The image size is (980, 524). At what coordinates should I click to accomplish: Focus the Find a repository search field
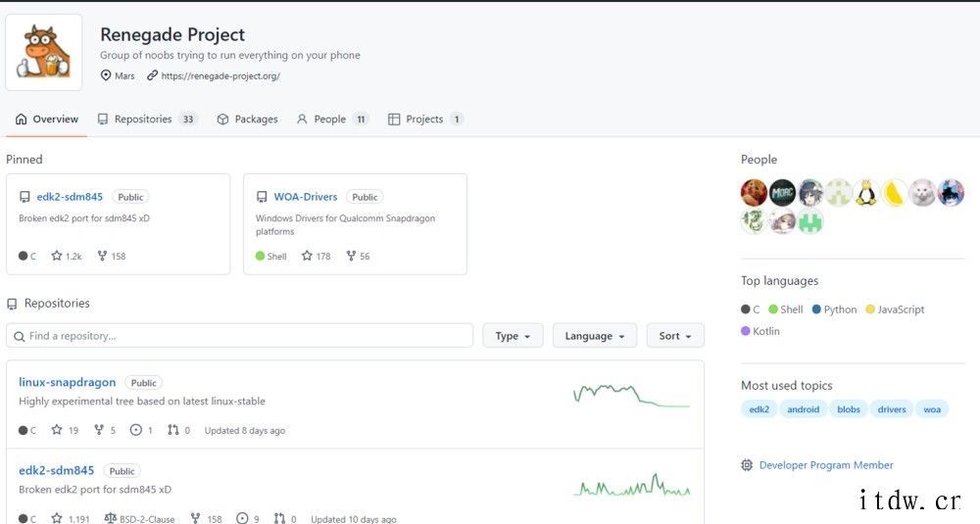click(x=239, y=335)
